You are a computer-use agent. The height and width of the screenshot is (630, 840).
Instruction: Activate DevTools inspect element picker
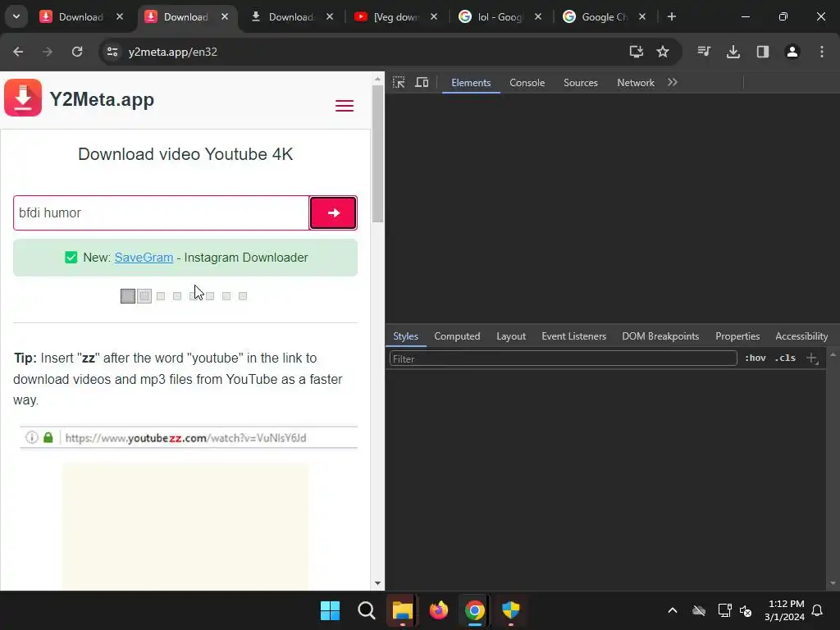click(x=399, y=83)
